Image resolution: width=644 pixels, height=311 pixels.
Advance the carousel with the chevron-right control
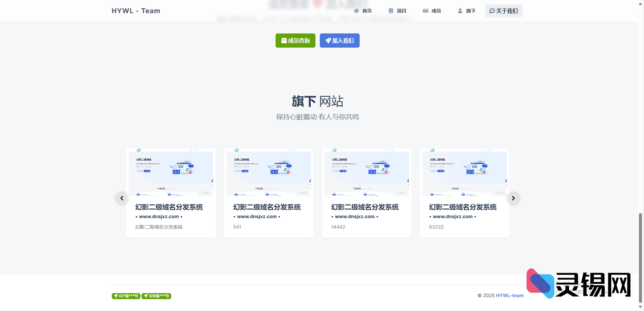[x=513, y=198]
